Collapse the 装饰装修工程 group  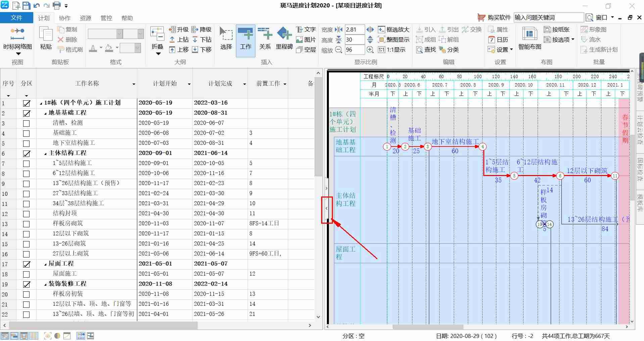pyautogui.click(x=46, y=284)
